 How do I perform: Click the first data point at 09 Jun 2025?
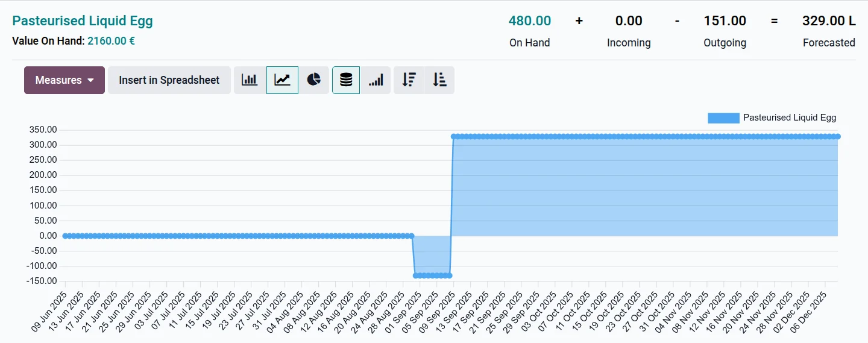click(65, 236)
